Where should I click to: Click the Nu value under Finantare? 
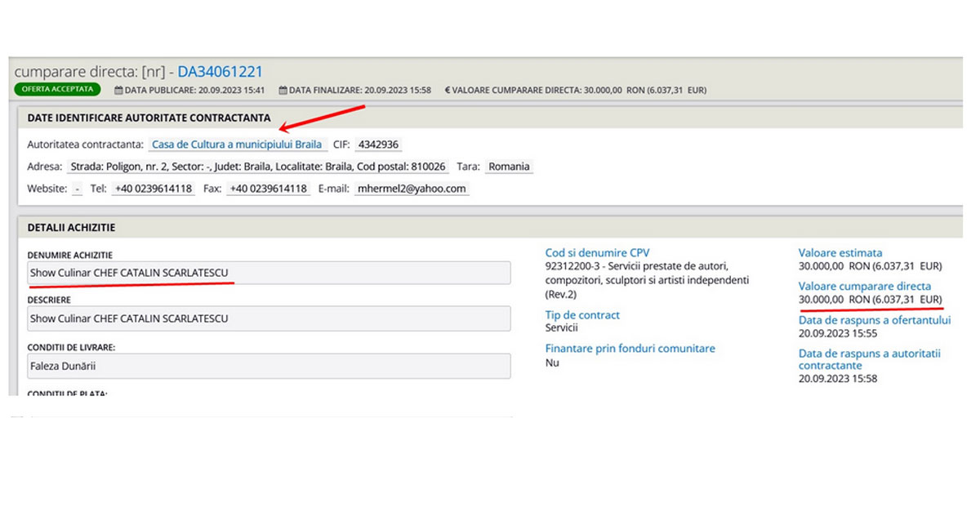[x=552, y=362]
